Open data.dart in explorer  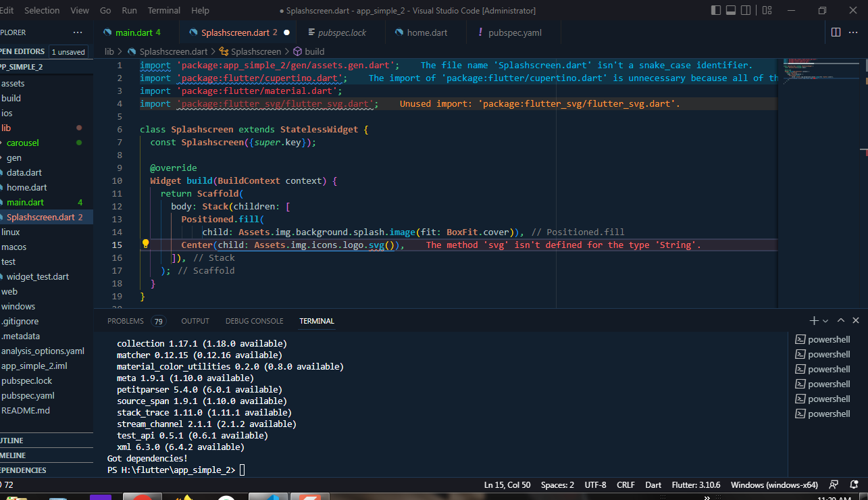(x=24, y=172)
